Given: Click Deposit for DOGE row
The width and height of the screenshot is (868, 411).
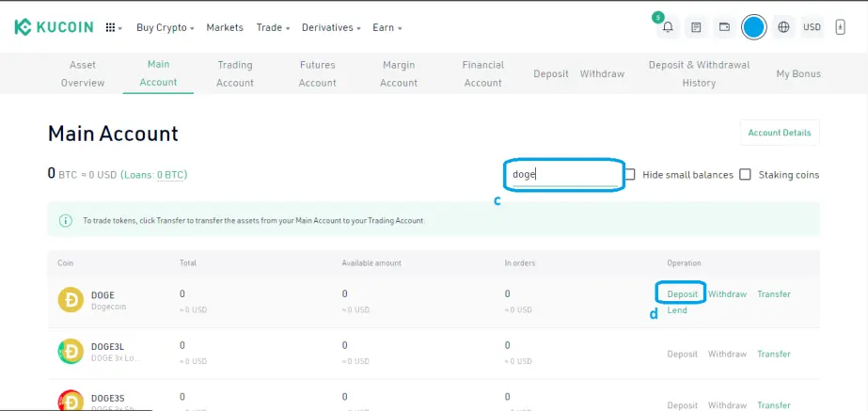Looking at the screenshot, I should [682, 294].
